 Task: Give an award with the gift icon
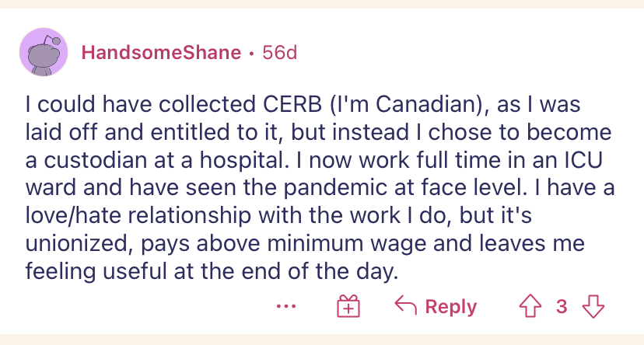[347, 307]
